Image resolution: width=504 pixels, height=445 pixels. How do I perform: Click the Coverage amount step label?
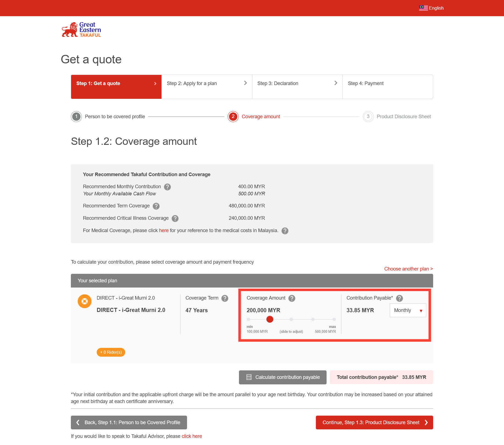[x=261, y=117]
